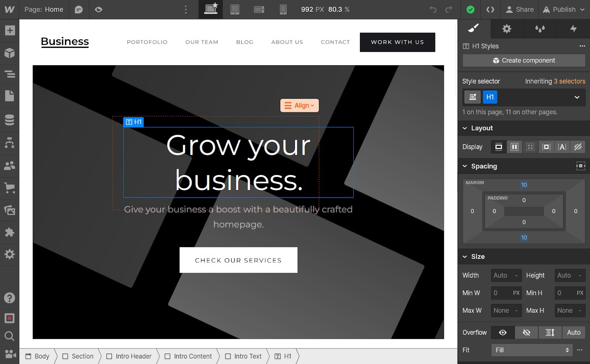Viewport: 590px width, 364px height.
Task: Open the Assets panel
Action: (10, 210)
